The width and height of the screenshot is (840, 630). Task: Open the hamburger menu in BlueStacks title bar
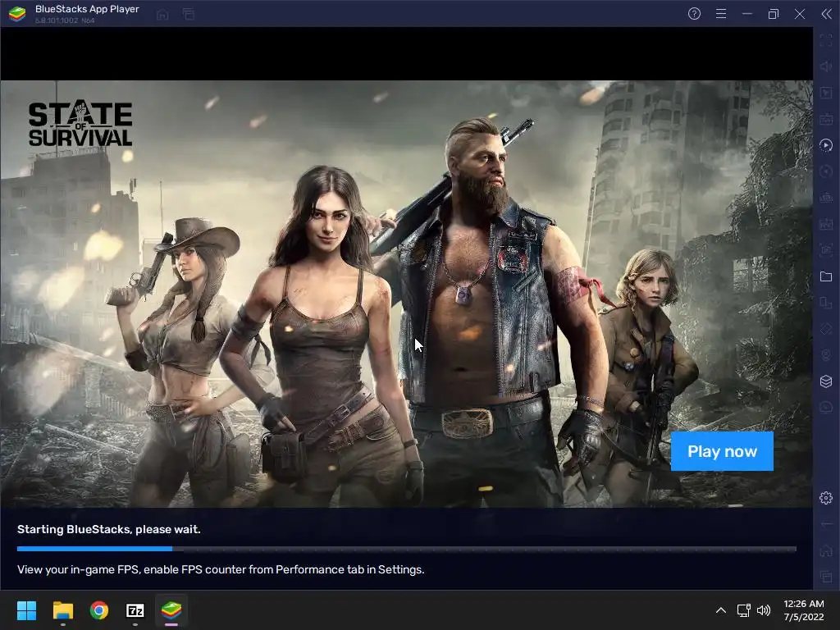coord(721,14)
